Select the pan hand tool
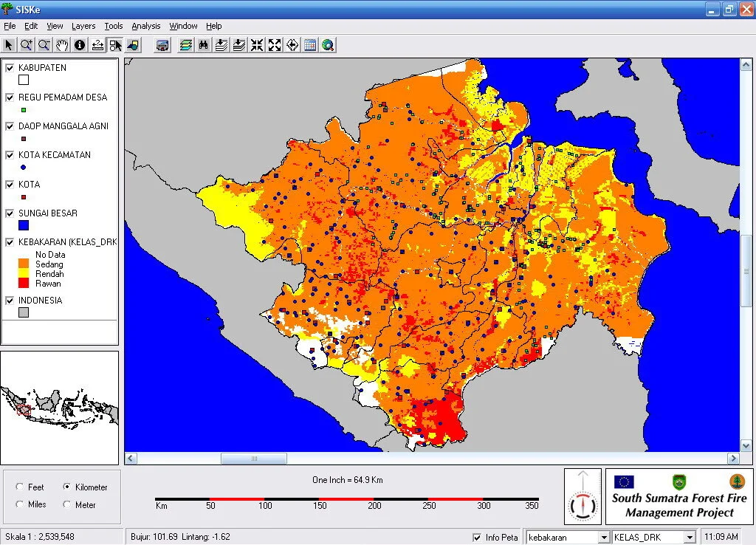This screenshot has width=756, height=545. click(x=62, y=45)
